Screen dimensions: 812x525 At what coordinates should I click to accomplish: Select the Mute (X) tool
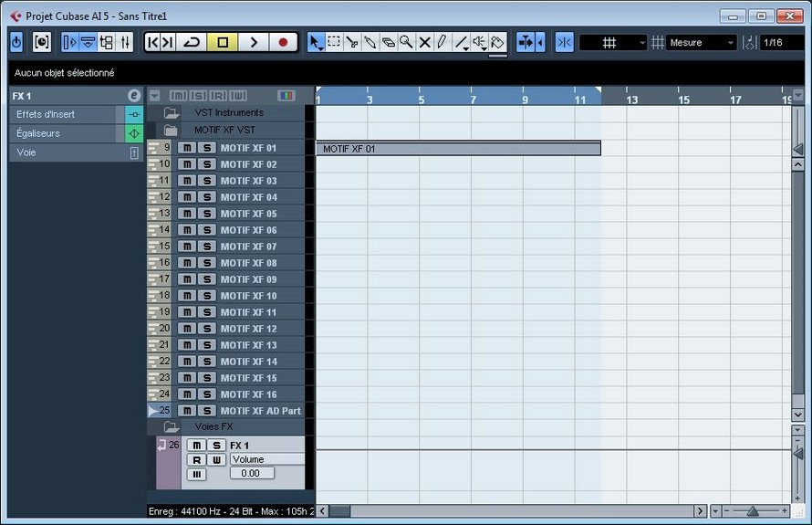[x=424, y=42]
